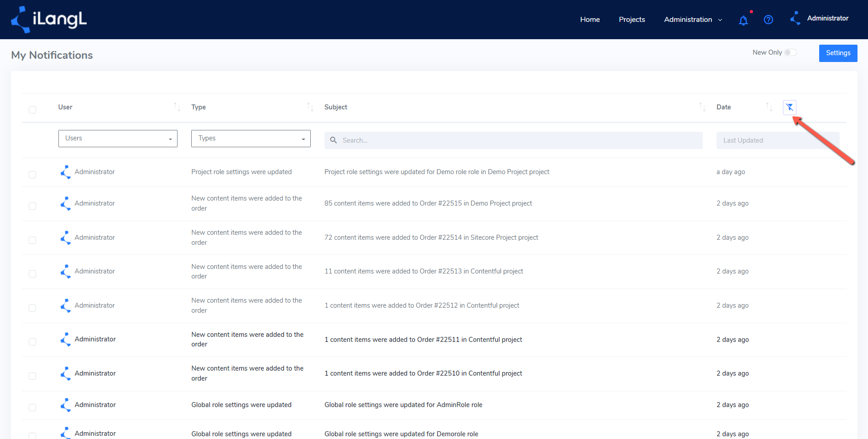
Task: Sort by Type column arrows
Action: [310, 107]
